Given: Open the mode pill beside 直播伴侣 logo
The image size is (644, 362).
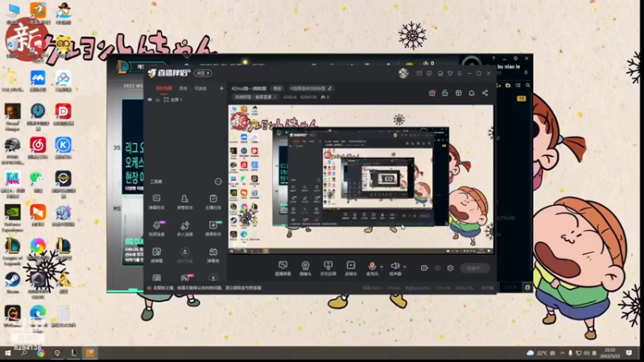Looking at the screenshot, I should [203, 73].
